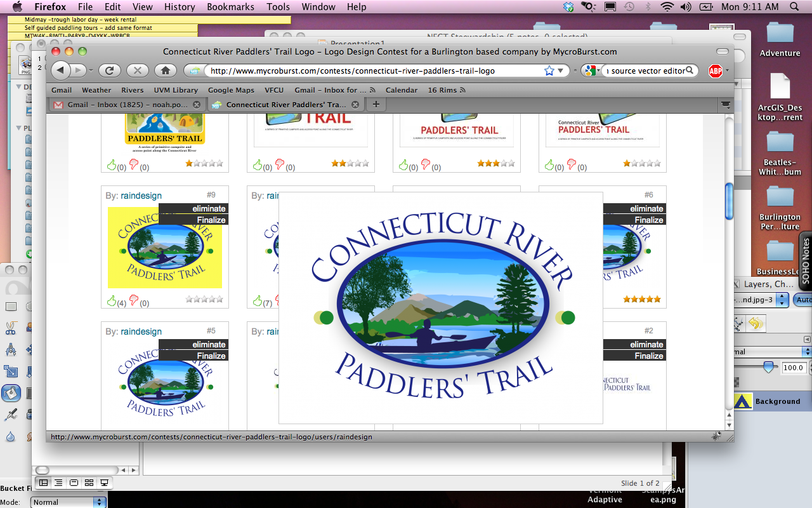Open the Dropbox menu bar icon

pyautogui.click(x=568, y=7)
